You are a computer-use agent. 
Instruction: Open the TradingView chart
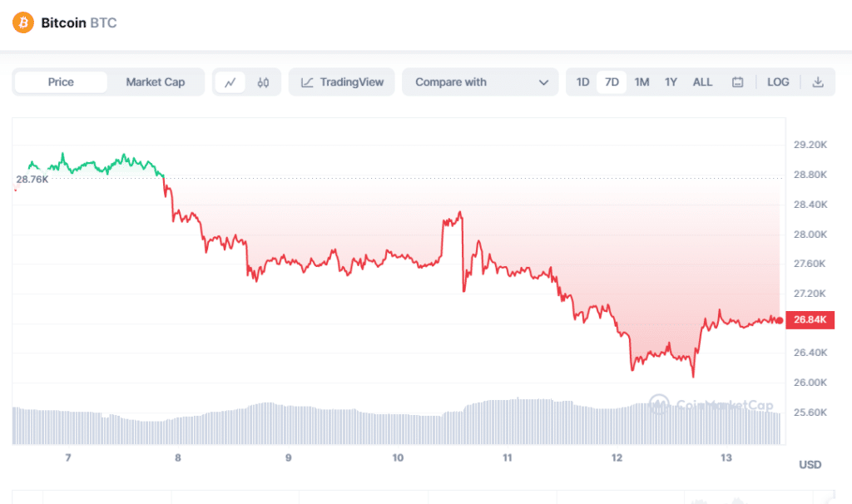(x=343, y=82)
